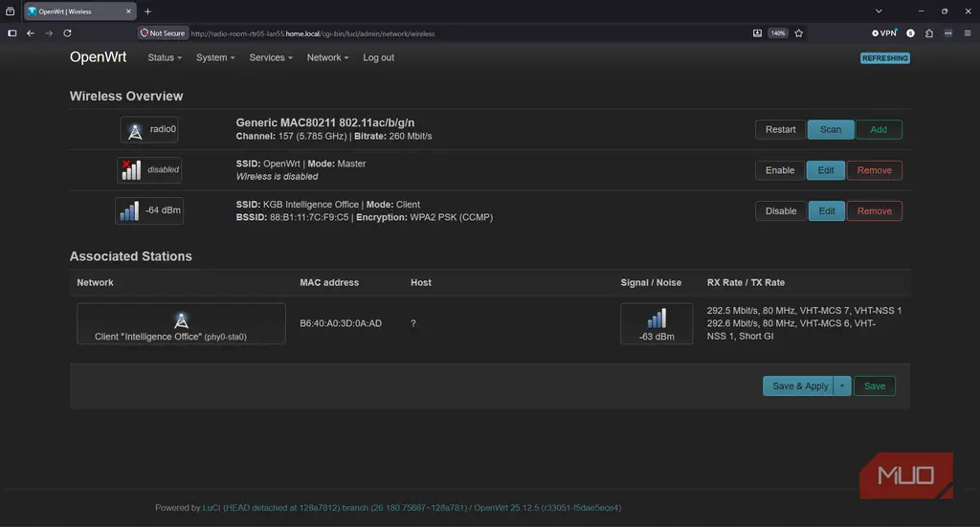The width and height of the screenshot is (980, 527).
Task: Click the OpenWrt brand link
Action: click(x=99, y=56)
